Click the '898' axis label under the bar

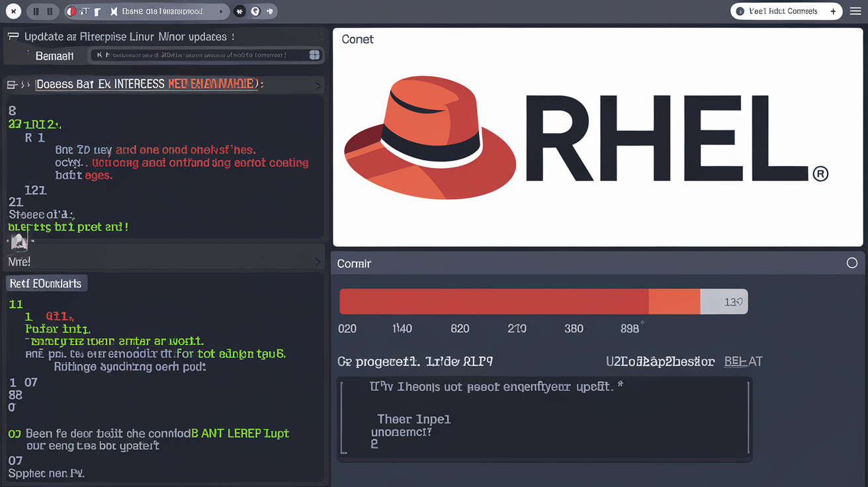pos(630,328)
